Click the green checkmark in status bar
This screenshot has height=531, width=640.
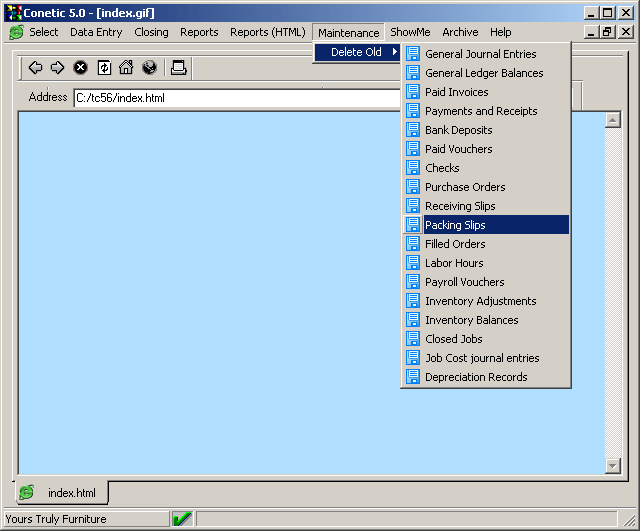click(182, 519)
